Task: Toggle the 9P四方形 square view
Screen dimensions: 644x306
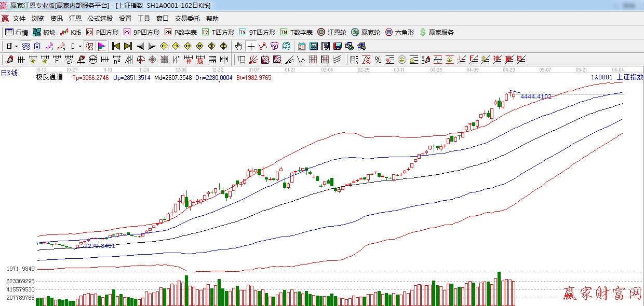Action: click(x=141, y=32)
